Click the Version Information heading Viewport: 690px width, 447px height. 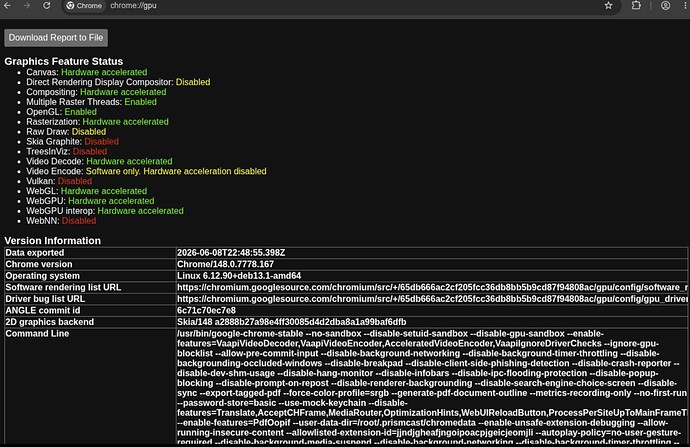tap(52, 241)
